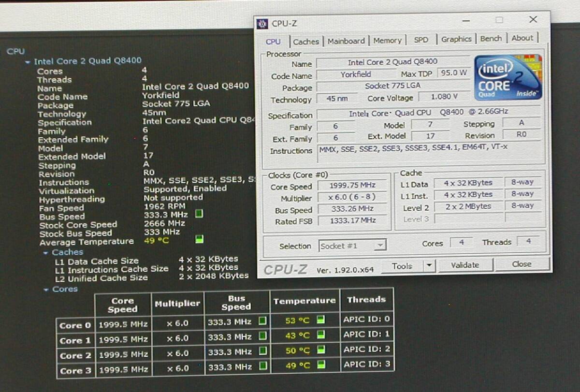Open the Mainboard tab in CPU-Z
This screenshot has width=580, height=392.
click(x=346, y=41)
